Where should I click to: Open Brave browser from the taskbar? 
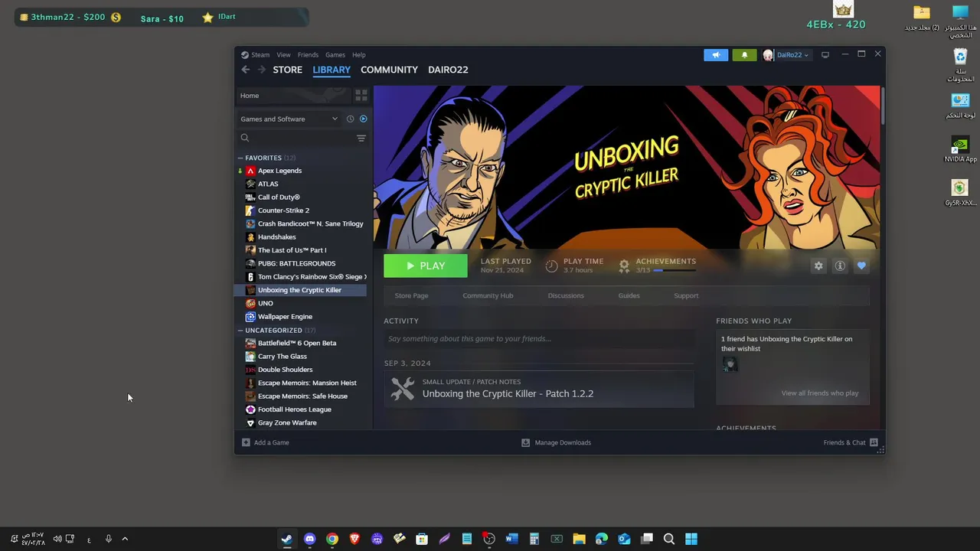tap(354, 539)
